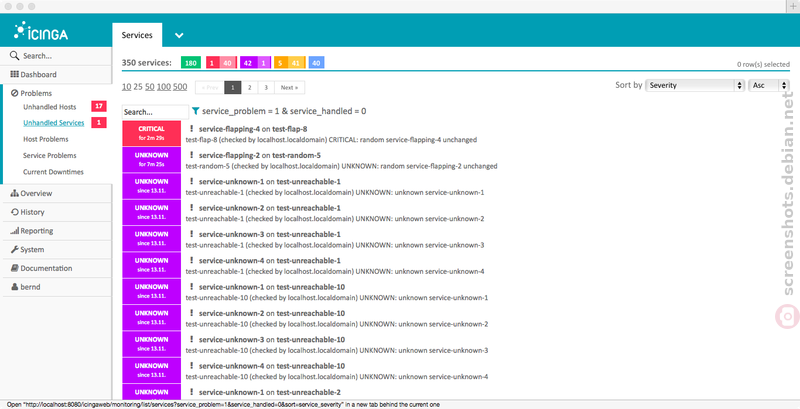This screenshot has width=800, height=409.
Task: Open service-unknown-2 on test-unreachable-1
Action: tap(269, 208)
